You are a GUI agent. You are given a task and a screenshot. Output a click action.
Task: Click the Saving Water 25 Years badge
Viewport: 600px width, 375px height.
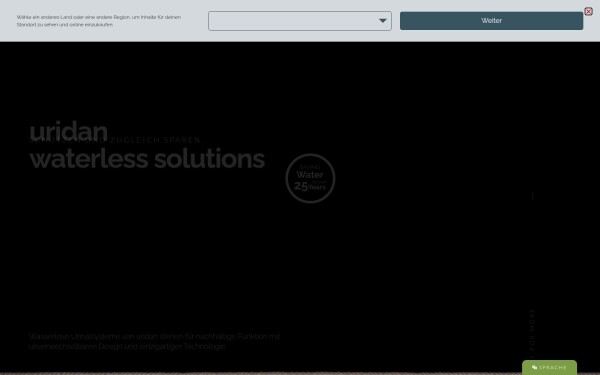click(x=310, y=178)
